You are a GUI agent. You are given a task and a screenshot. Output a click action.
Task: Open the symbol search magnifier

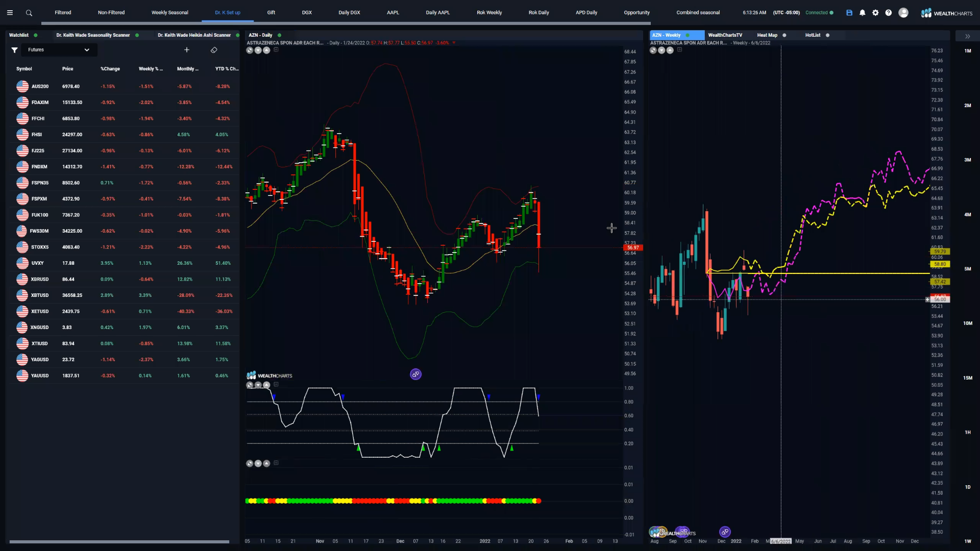tap(29, 13)
